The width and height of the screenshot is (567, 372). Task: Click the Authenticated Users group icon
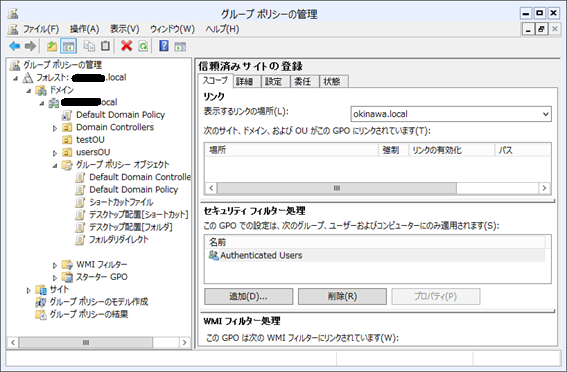click(x=214, y=255)
